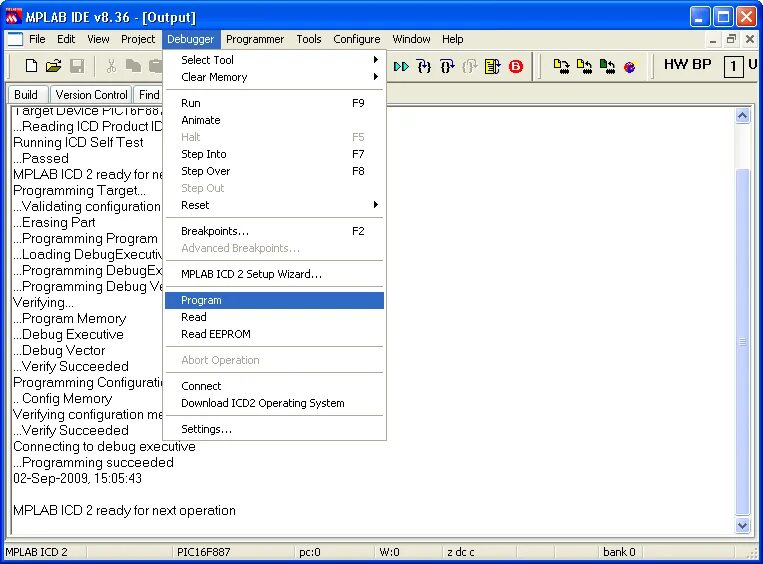Screen dimensions: 763x564
Task: Click the Copy toolbar icon
Action: click(133, 66)
